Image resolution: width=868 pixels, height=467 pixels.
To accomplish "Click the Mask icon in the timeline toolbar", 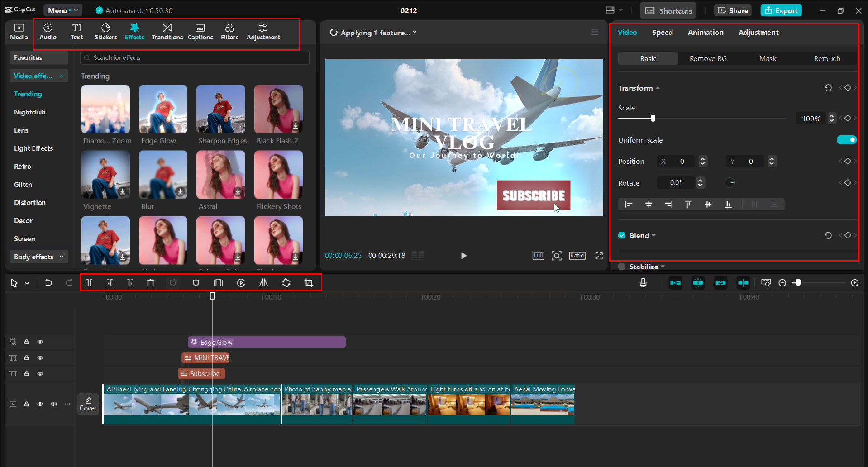I will 196,282.
